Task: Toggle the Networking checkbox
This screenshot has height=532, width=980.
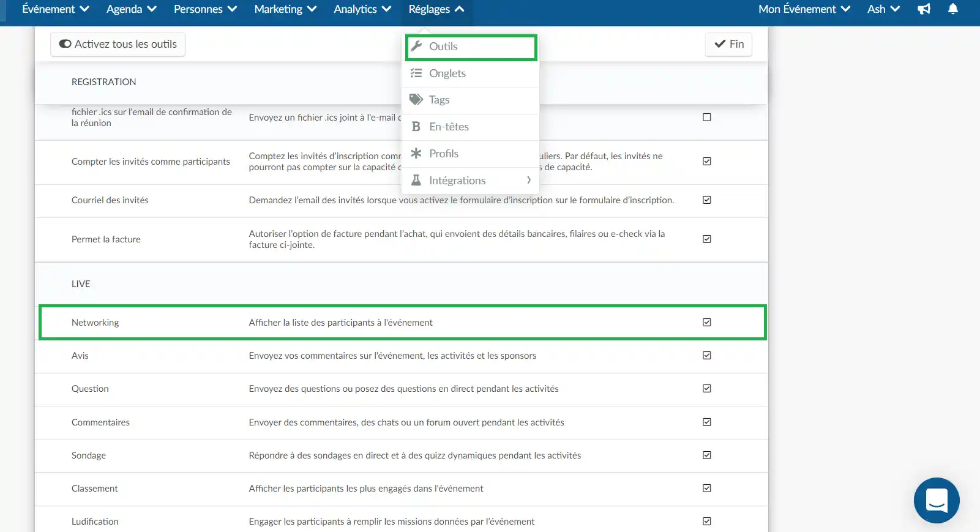Action: point(707,322)
